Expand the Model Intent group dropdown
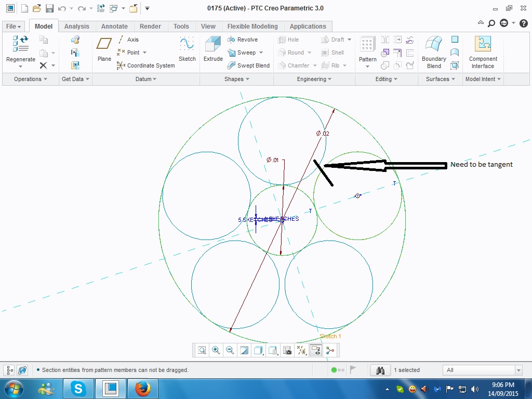The width and height of the screenshot is (532, 399). (483, 79)
